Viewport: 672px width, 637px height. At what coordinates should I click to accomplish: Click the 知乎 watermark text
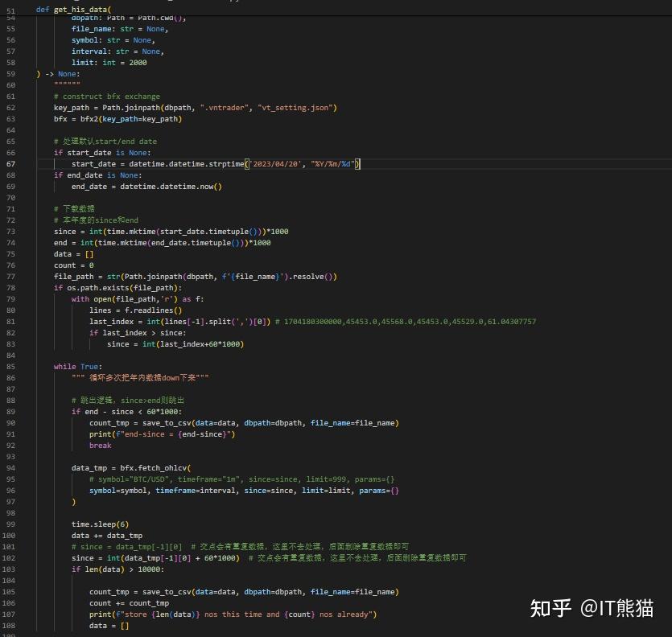(x=549, y=610)
